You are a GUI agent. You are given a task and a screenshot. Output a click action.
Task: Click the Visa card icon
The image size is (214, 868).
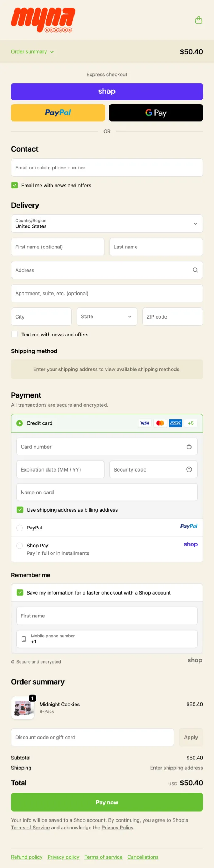[145, 423]
